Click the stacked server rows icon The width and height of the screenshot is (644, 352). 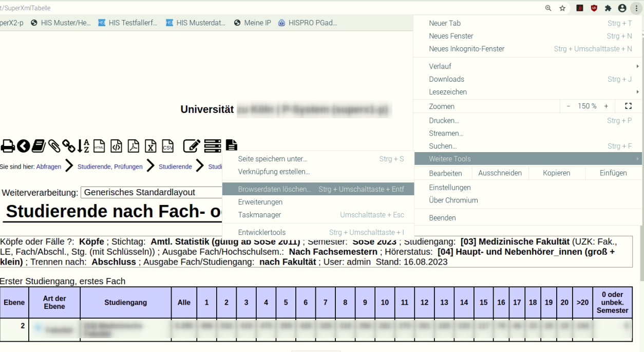(x=213, y=146)
